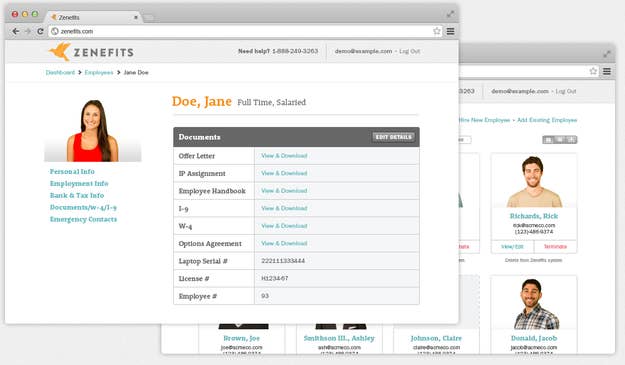The image size is (625, 365).
Task: Open Richards, Rick employee card name
Action: [x=534, y=216]
